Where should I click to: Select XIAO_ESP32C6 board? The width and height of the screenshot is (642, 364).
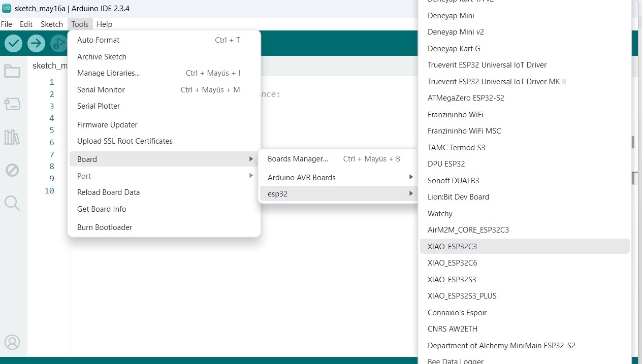pos(525,263)
